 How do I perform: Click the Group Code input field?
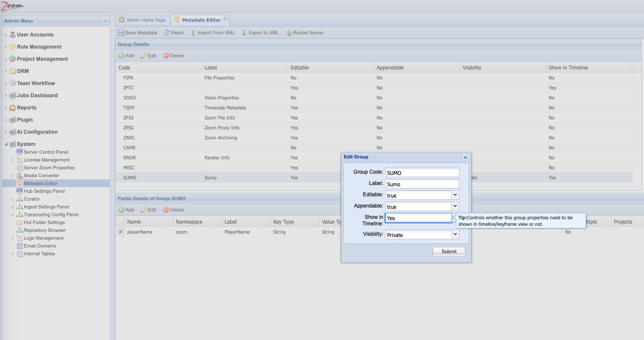(422, 172)
